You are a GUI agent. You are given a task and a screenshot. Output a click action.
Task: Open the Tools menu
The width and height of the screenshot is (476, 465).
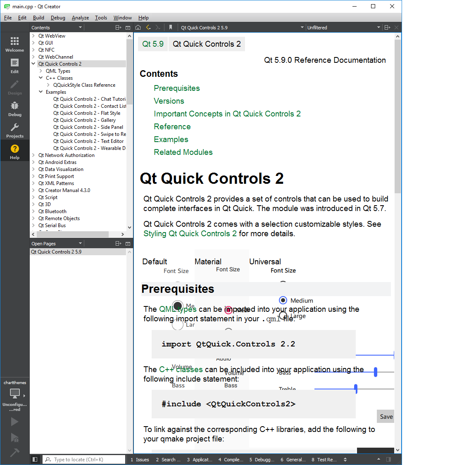click(101, 18)
